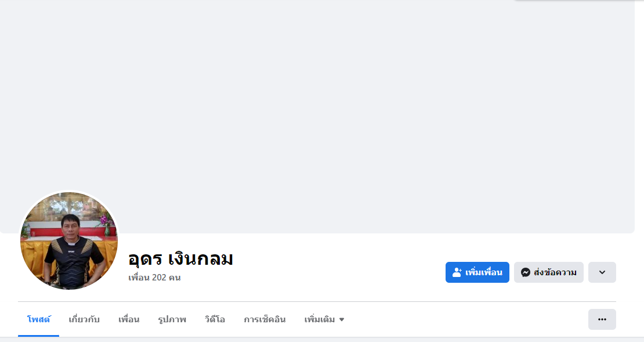Open the friends count link เพื่อน 202 คน

154,278
